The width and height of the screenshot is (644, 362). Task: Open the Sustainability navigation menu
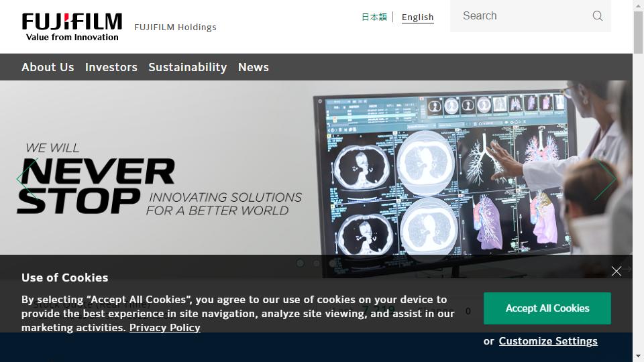click(x=188, y=67)
